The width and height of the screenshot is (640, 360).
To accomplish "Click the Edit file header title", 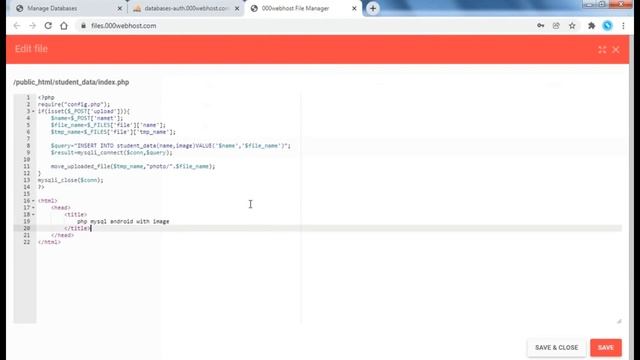I will 31,49.
